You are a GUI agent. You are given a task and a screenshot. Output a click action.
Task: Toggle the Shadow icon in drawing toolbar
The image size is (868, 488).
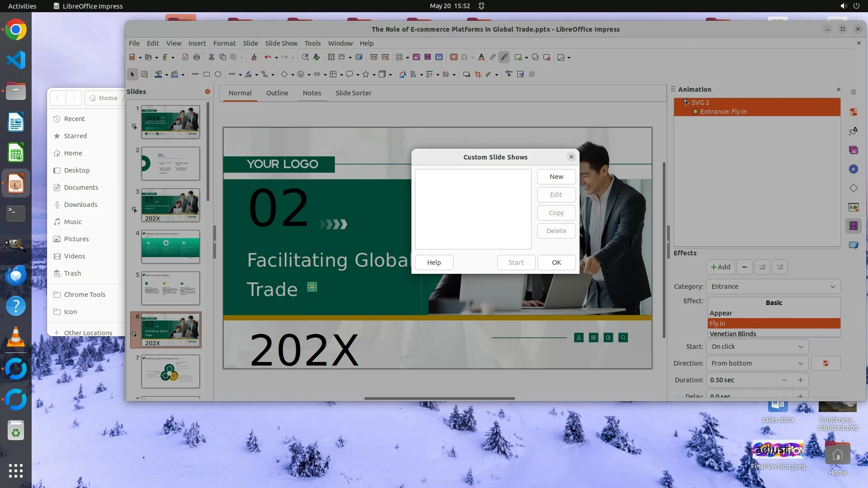pos(467,75)
